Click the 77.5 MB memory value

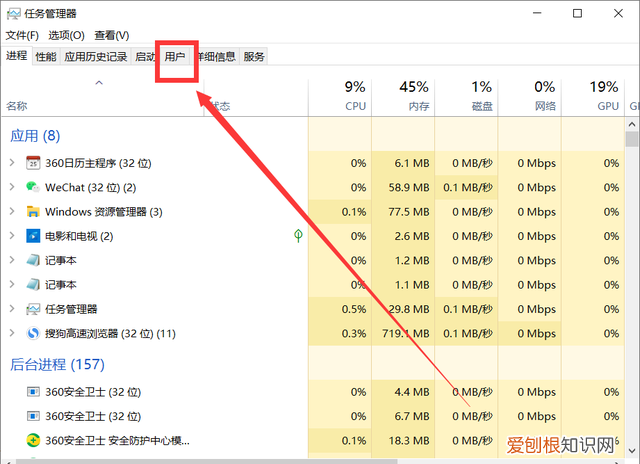[x=409, y=212]
